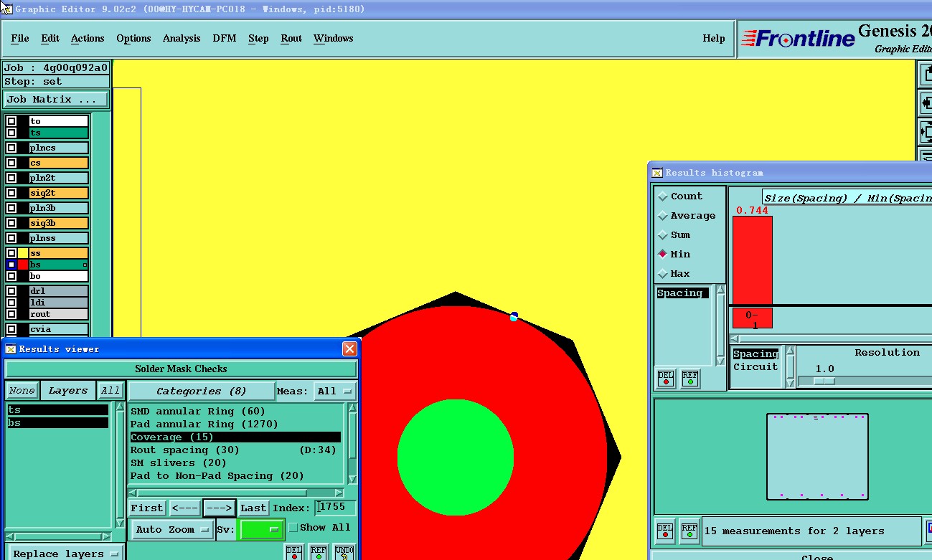Click the All layers button
This screenshot has width=932, height=560.
(x=110, y=391)
